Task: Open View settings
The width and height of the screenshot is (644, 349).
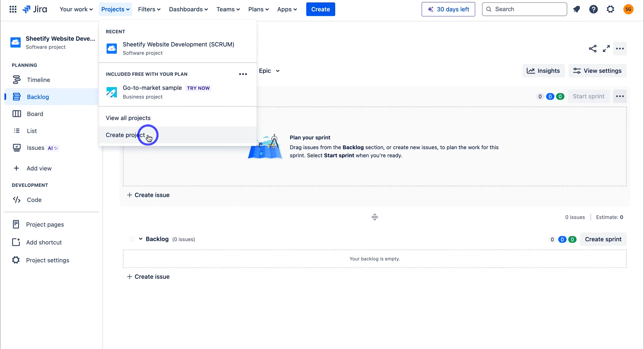Action: 597,71
